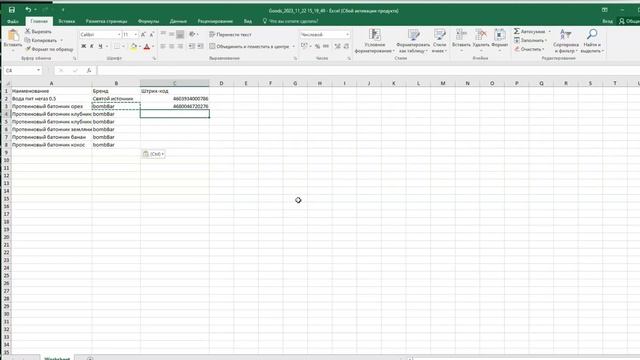640x360 pixels.
Task: Toggle Перенести текст wrap text
Action: [231, 35]
